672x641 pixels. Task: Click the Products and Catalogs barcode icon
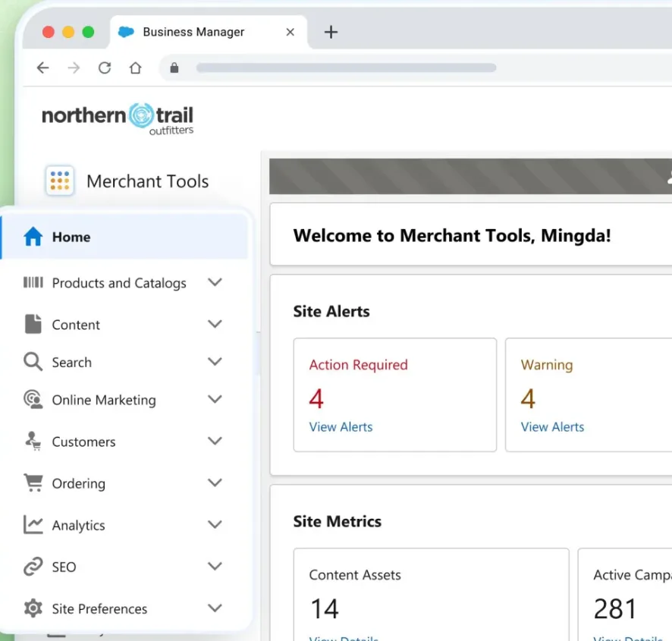33,283
